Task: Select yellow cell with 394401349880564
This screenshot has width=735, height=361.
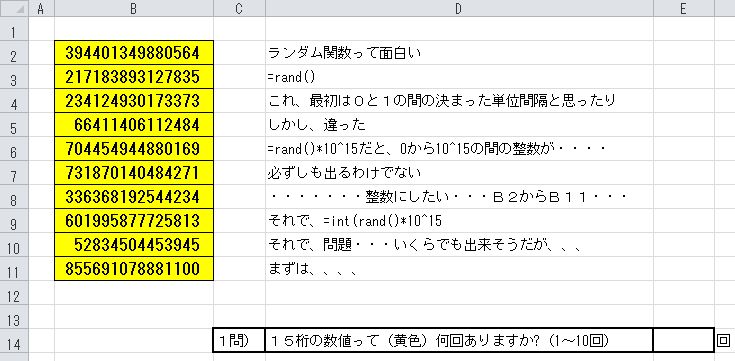Action: click(x=134, y=53)
